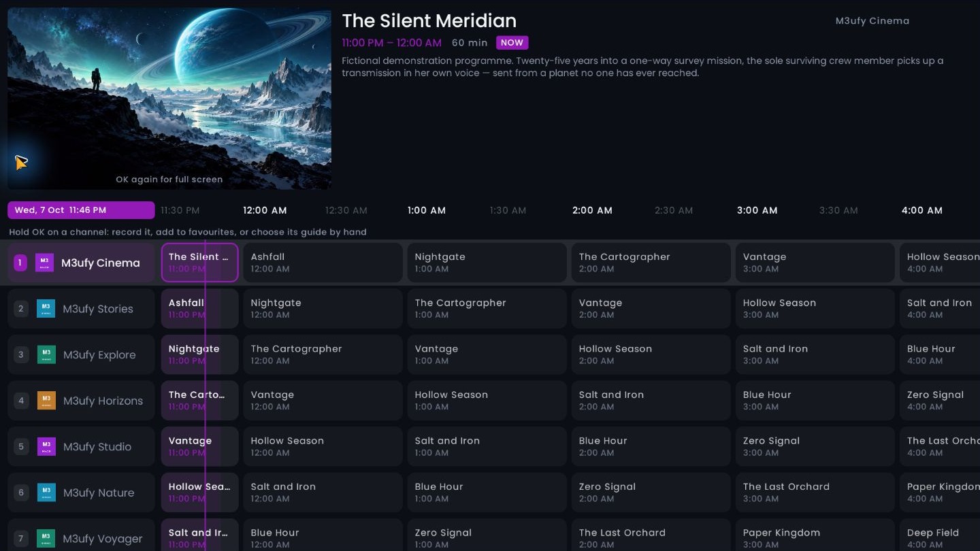The image size is (980, 551).
Task: Click the M3ufy Explore channel logo icon
Action: click(x=46, y=354)
